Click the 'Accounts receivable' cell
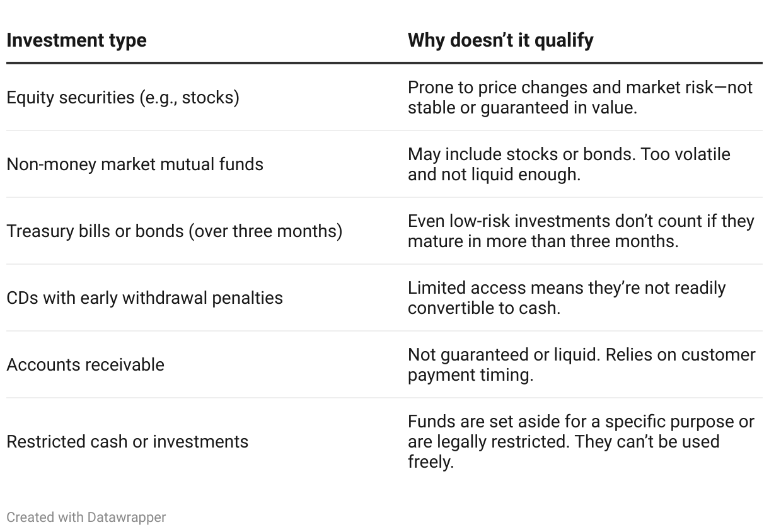769x532 pixels. [x=86, y=365]
